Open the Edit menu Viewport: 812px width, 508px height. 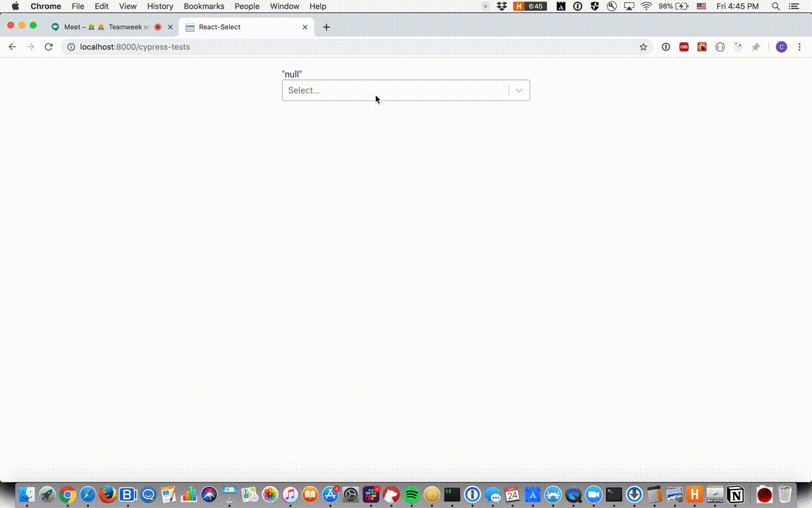(x=101, y=6)
